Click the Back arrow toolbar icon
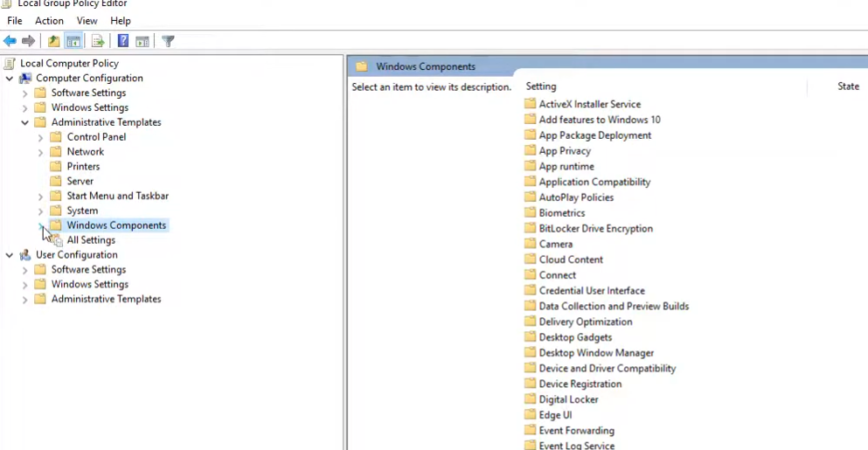The height and width of the screenshot is (450, 868). coord(10,41)
